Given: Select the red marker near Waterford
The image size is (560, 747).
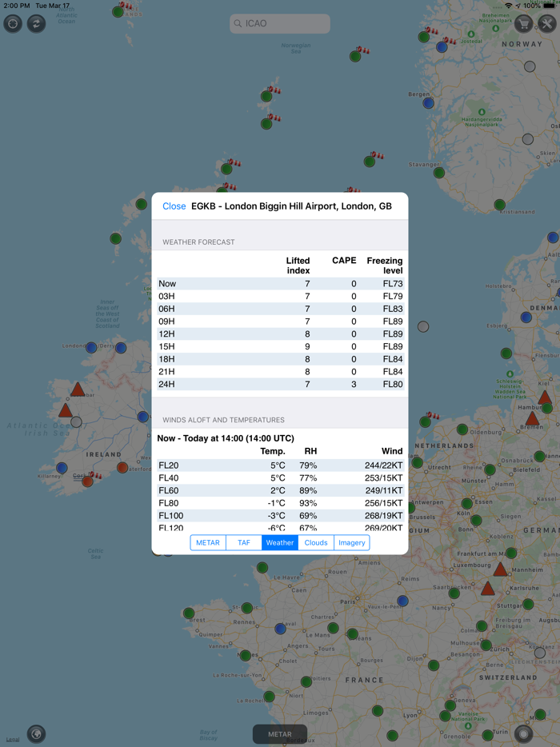Looking at the screenshot, I should pyautogui.click(x=122, y=467).
